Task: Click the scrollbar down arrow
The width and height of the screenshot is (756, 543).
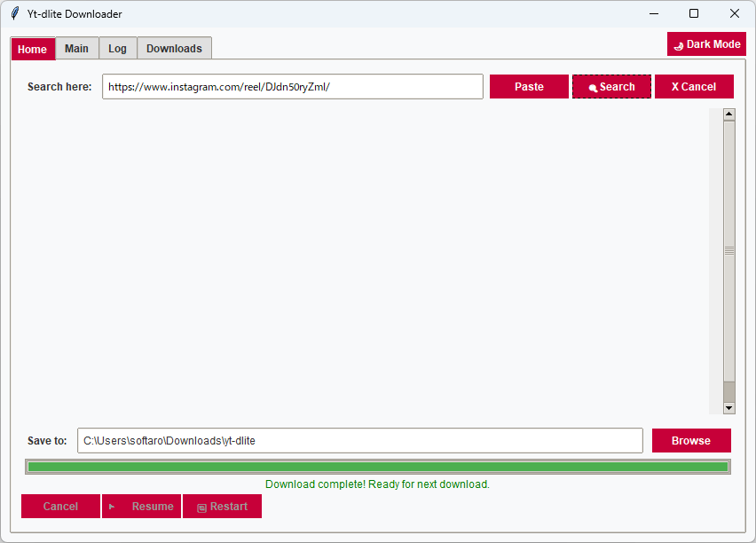Action: point(729,408)
